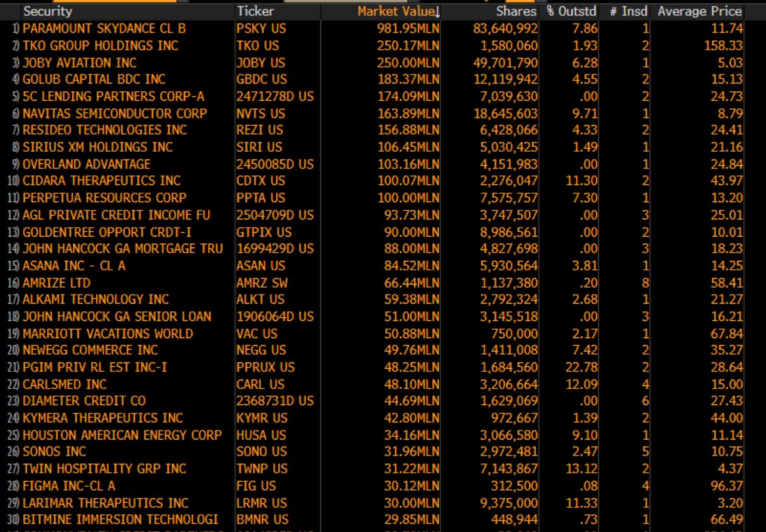Select JOHN HANCOCK GA SENIOR LOAN security
The image size is (766, 532).
(117, 316)
